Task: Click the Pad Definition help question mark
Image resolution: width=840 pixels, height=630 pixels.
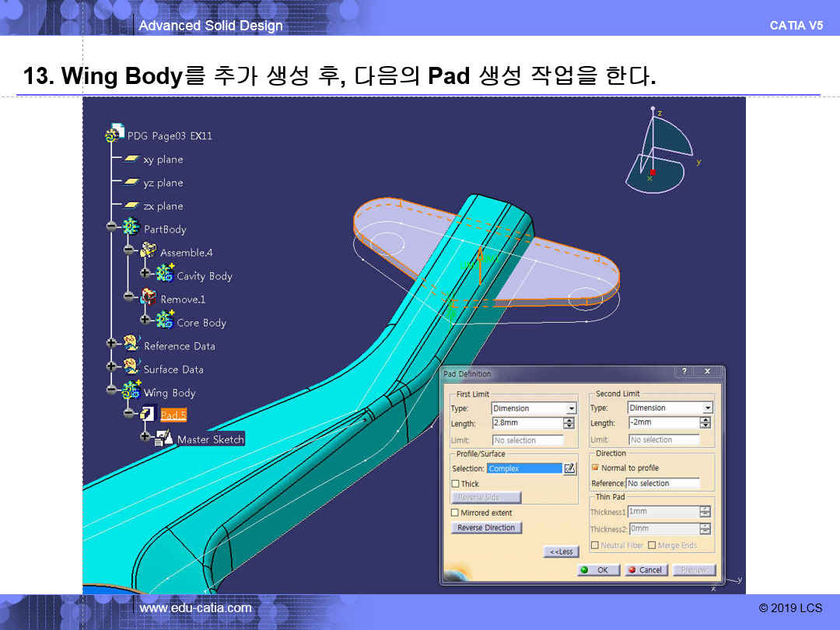Action: pos(684,373)
